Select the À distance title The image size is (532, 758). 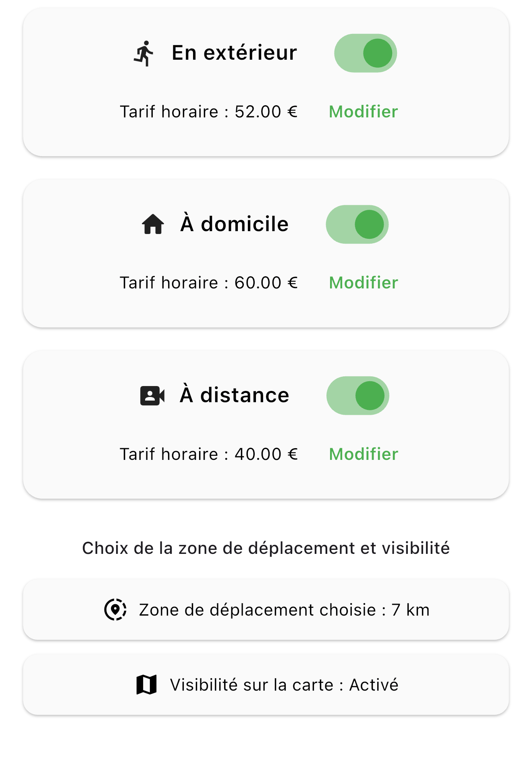point(234,395)
